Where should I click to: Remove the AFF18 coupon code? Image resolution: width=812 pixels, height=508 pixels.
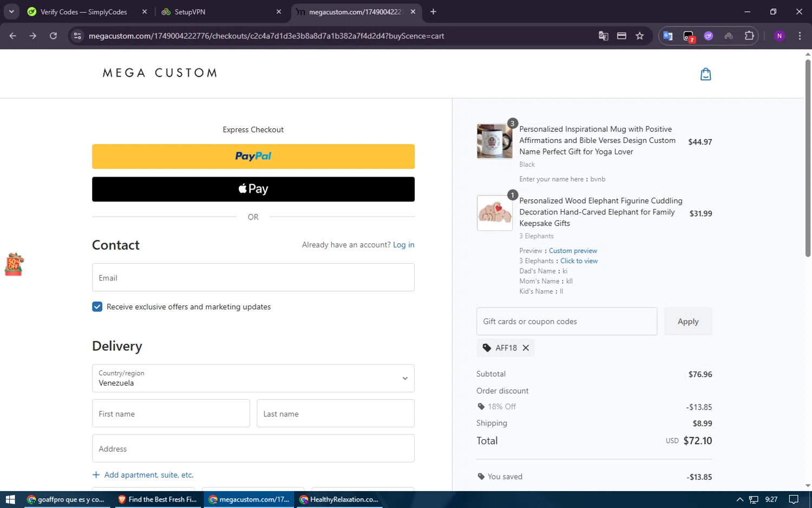tap(526, 348)
